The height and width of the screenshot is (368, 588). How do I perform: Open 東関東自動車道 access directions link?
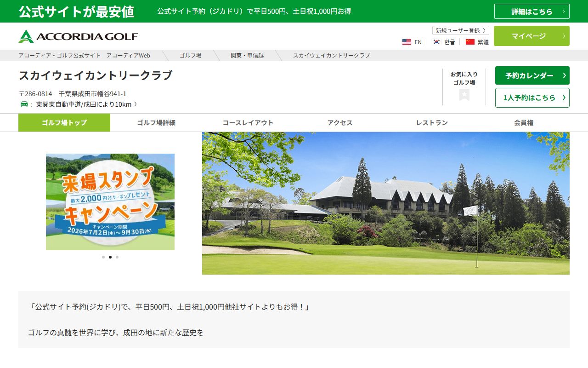click(x=86, y=104)
